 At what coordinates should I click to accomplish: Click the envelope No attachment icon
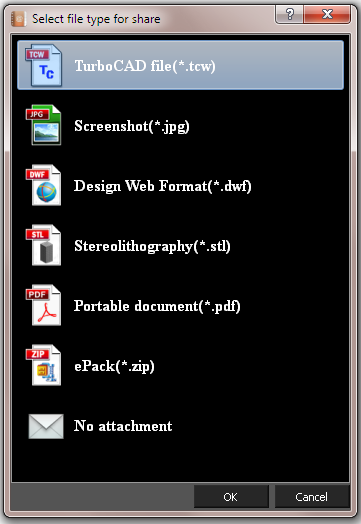46,426
